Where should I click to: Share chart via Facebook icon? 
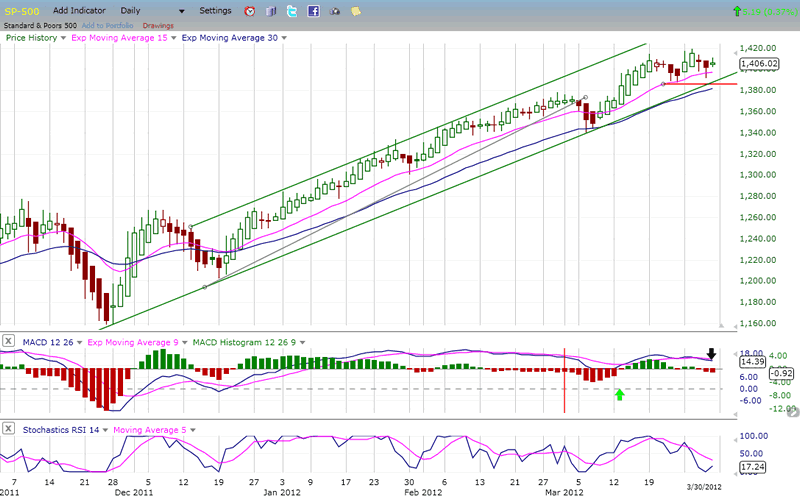313,11
